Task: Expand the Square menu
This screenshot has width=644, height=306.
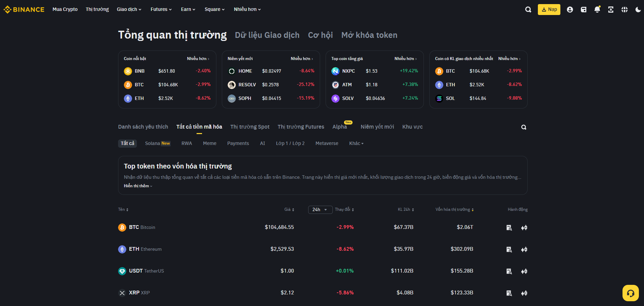Action: [215, 10]
